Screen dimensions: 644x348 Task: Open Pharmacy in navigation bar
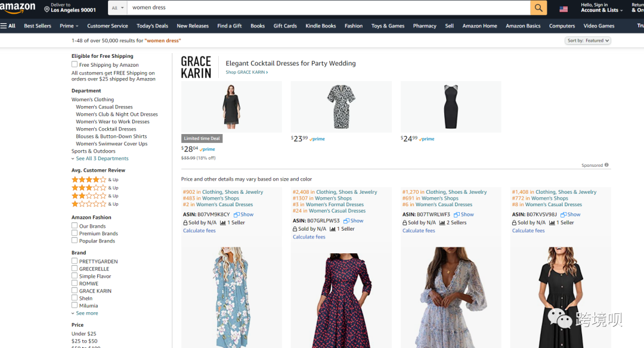[425, 26]
